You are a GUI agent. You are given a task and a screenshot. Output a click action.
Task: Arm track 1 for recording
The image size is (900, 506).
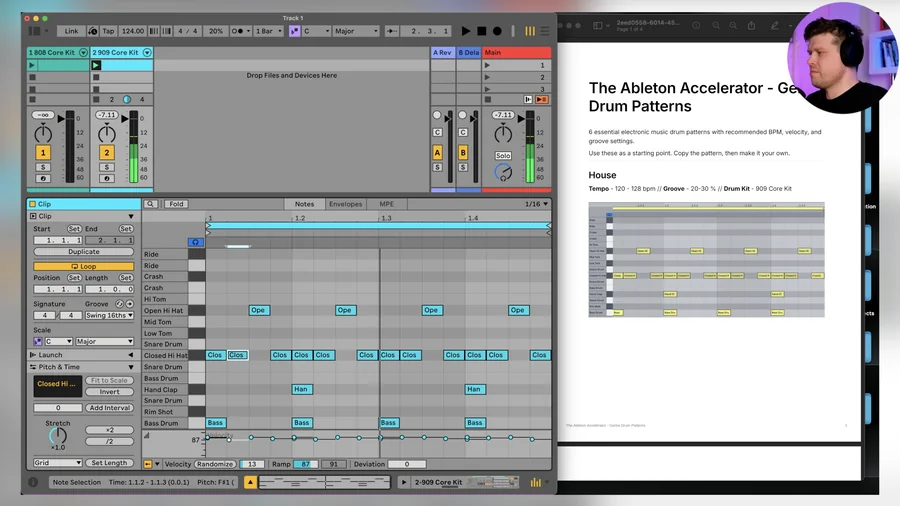[x=43, y=178]
